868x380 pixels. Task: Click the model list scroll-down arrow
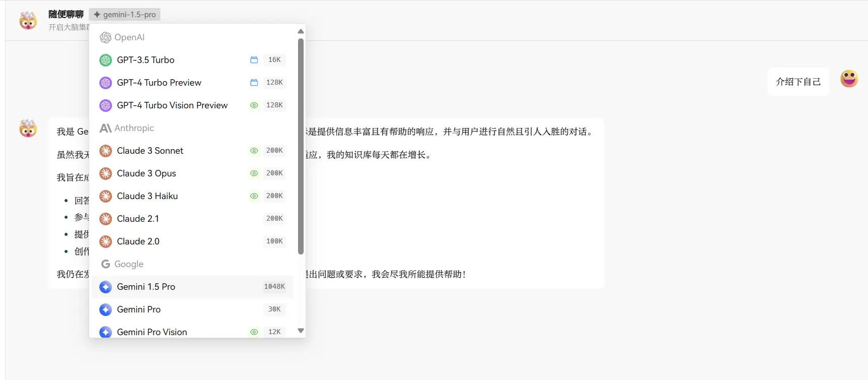(301, 331)
